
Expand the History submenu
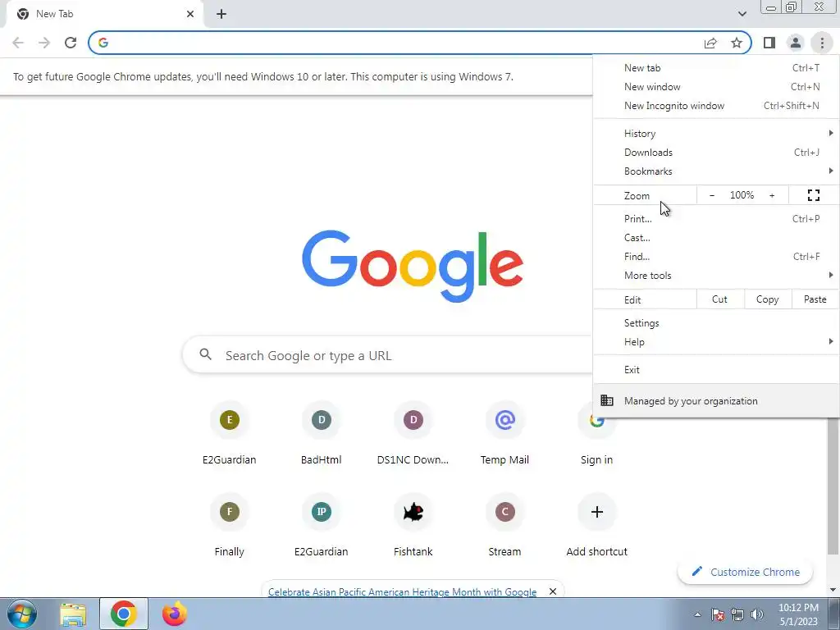716,134
